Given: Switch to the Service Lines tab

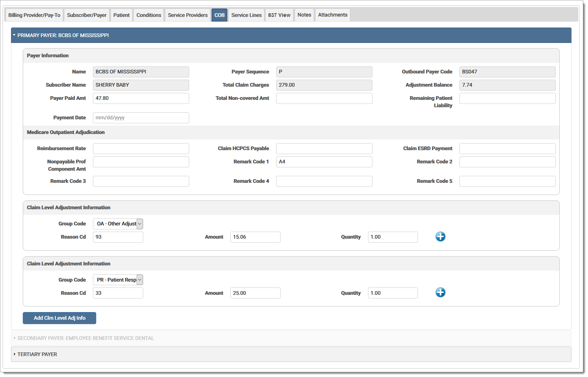Looking at the screenshot, I should [x=246, y=15].
